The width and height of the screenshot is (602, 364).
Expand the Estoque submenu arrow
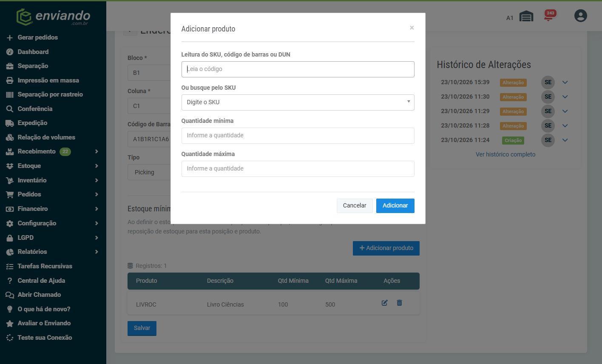coord(97,166)
